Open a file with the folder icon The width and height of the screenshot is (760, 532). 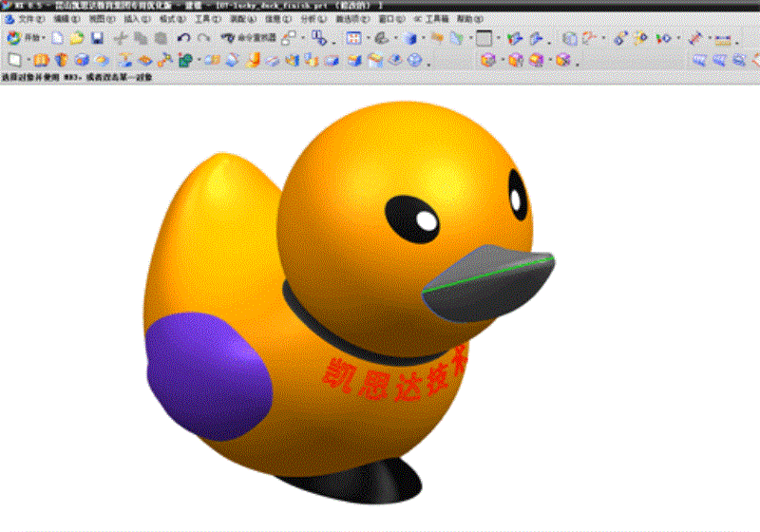[77, 39]
